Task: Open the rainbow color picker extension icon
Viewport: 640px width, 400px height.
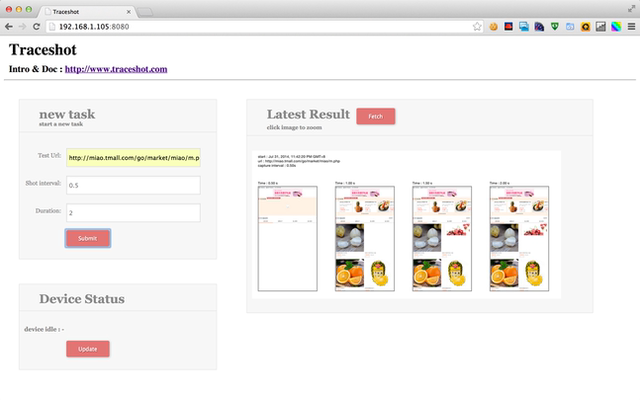Action: coord(616,27)
